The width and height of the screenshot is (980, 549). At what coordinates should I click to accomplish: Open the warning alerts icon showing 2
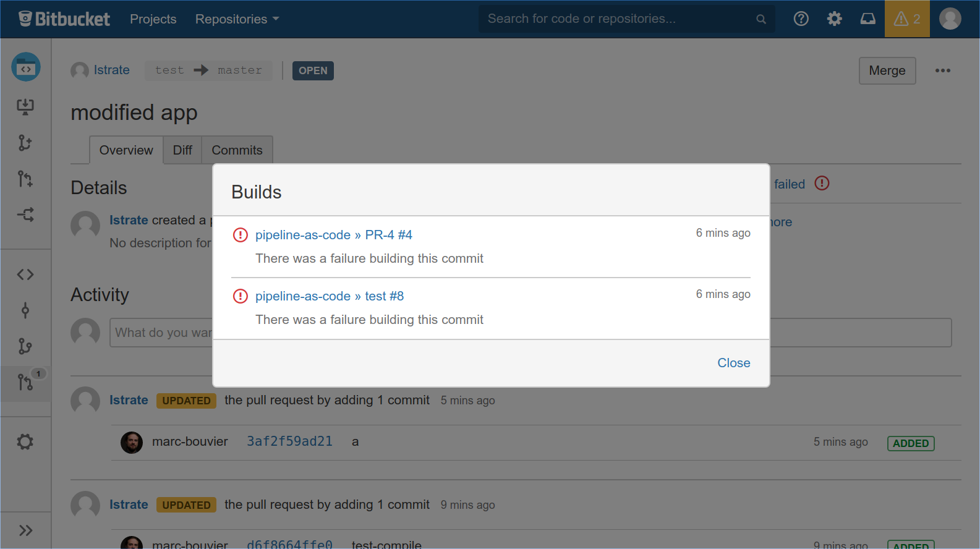coord(907,19)
